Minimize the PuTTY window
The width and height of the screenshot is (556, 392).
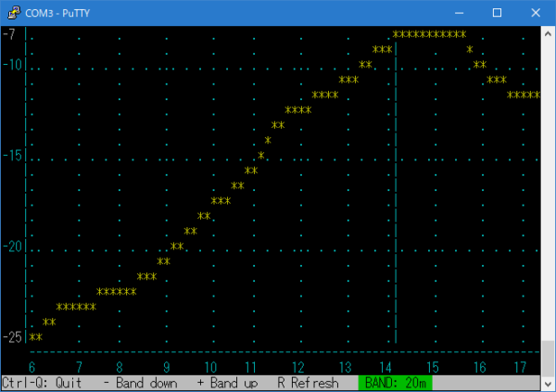(457, 13)
